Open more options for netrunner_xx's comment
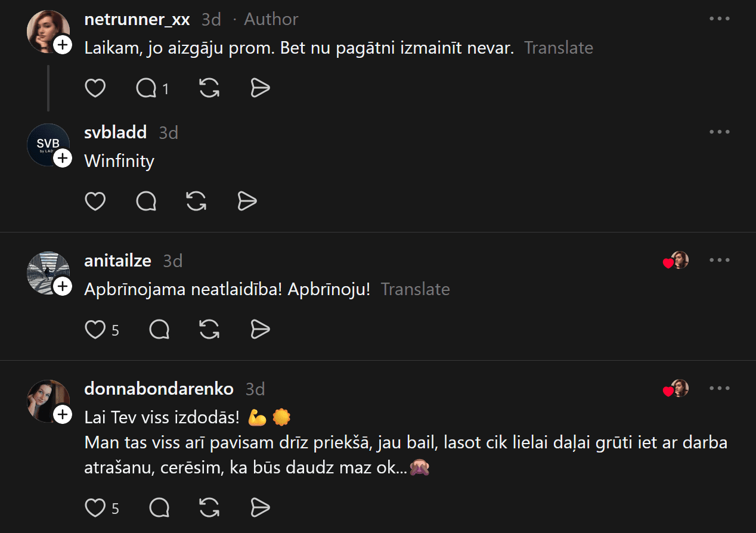 (720, 18)
